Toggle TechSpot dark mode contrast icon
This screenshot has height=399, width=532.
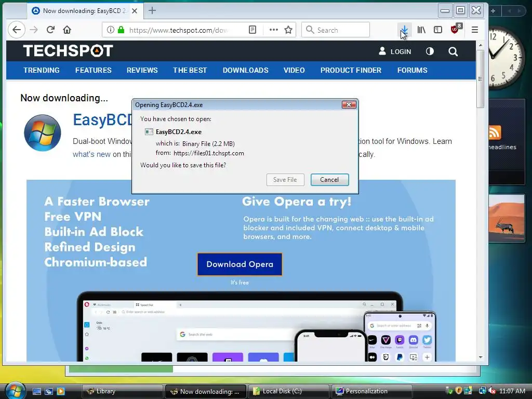pos(430,51)
